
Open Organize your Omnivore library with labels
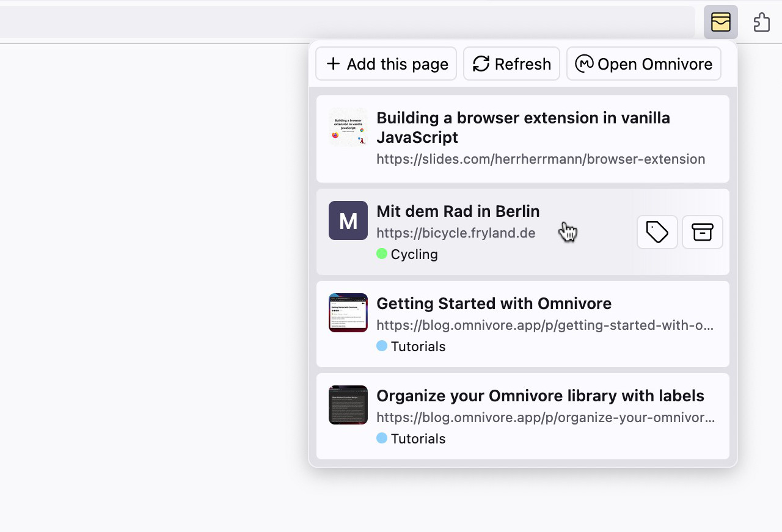click(x=541, y=396)
